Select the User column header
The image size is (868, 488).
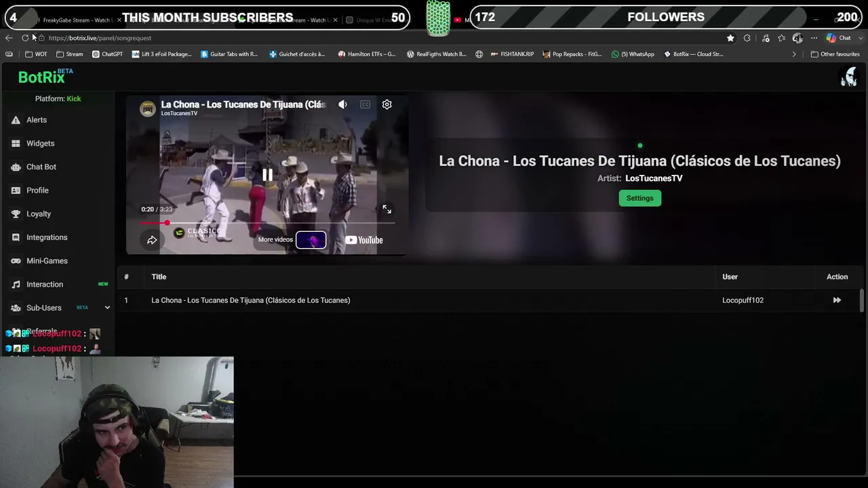[730, 277]
